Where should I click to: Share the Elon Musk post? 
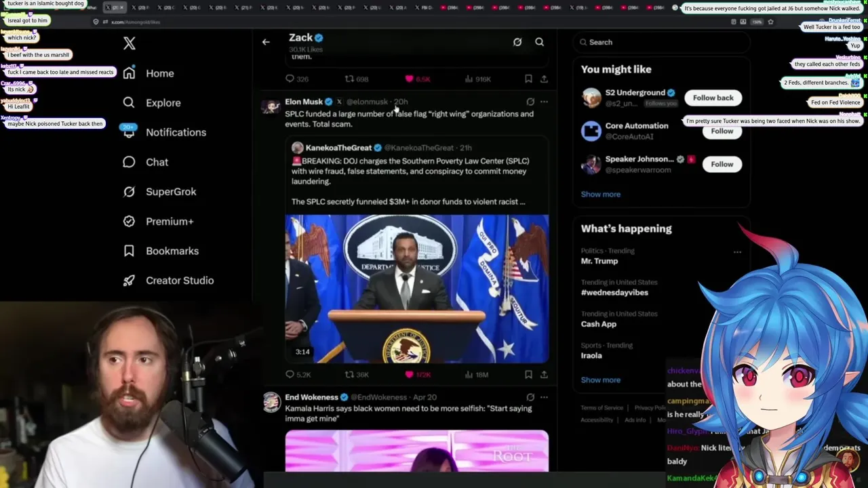[x=544, y=374]
